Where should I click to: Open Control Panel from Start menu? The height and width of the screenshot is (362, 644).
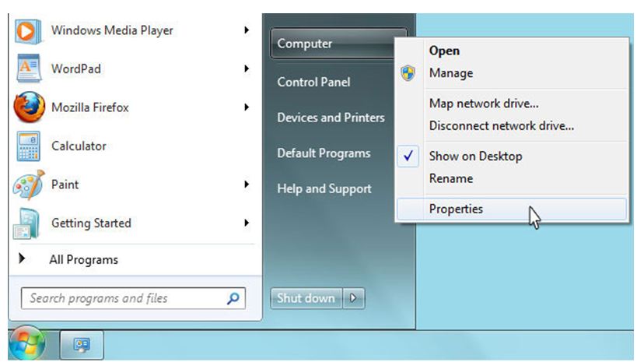tap(313, 82)
